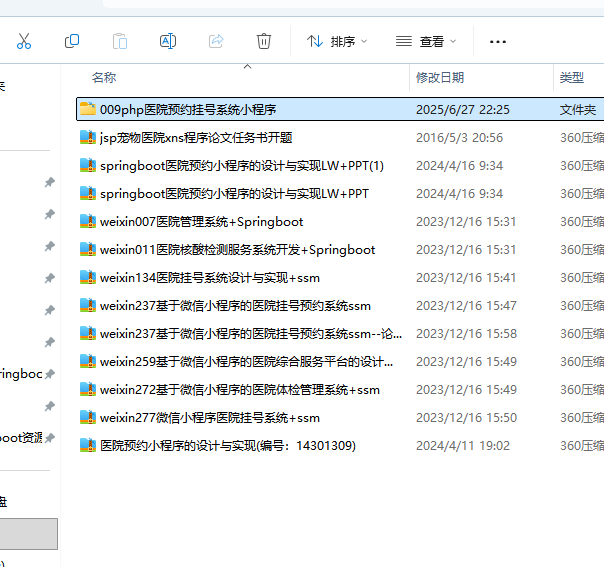Open the 排序 sort dropdown
604x567 pixels.
337,41
